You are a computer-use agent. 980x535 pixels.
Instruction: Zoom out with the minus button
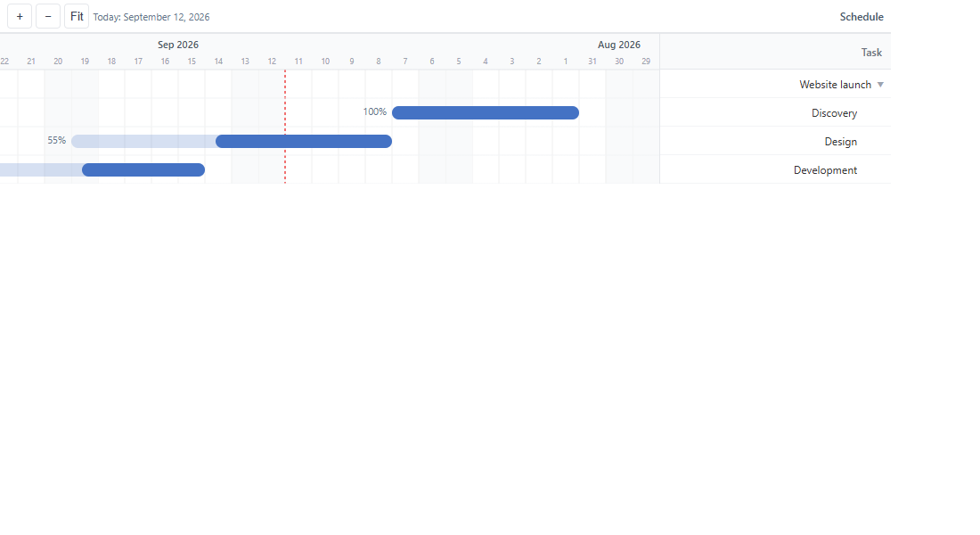pyautogui.click(x=48, y=16)
